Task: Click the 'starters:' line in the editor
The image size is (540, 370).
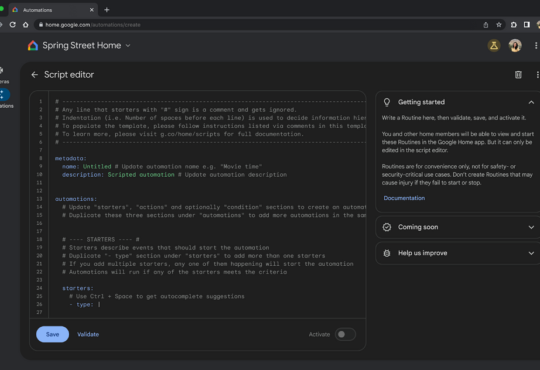Action: coord(78,288)
